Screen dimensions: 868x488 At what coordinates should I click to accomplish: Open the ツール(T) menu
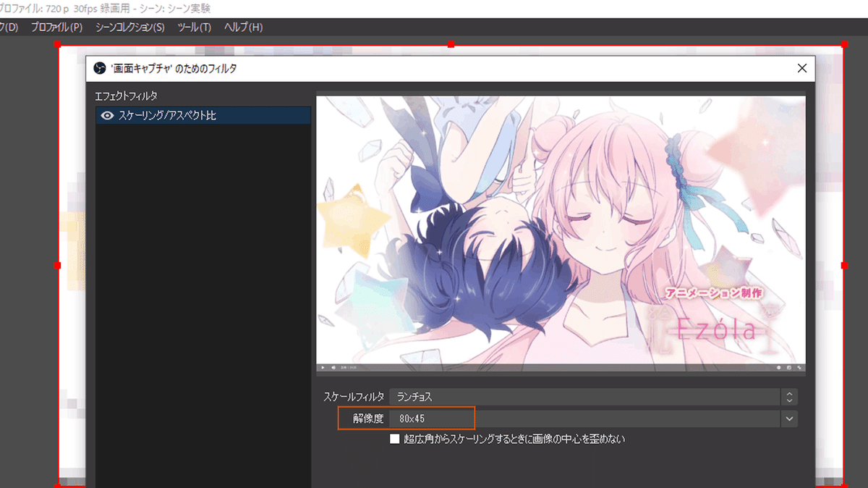click(194, 28)
